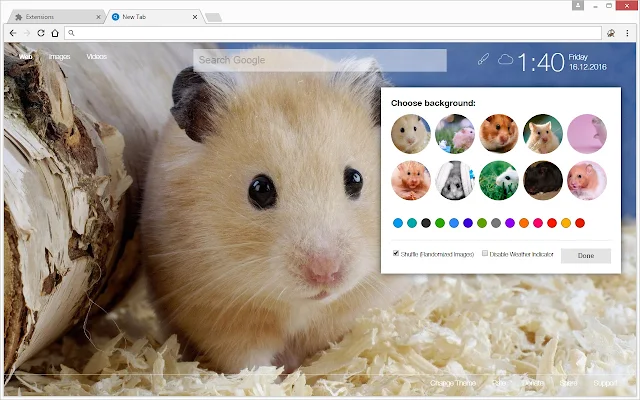
Task: Select the Videos search category
Action: 96,57
